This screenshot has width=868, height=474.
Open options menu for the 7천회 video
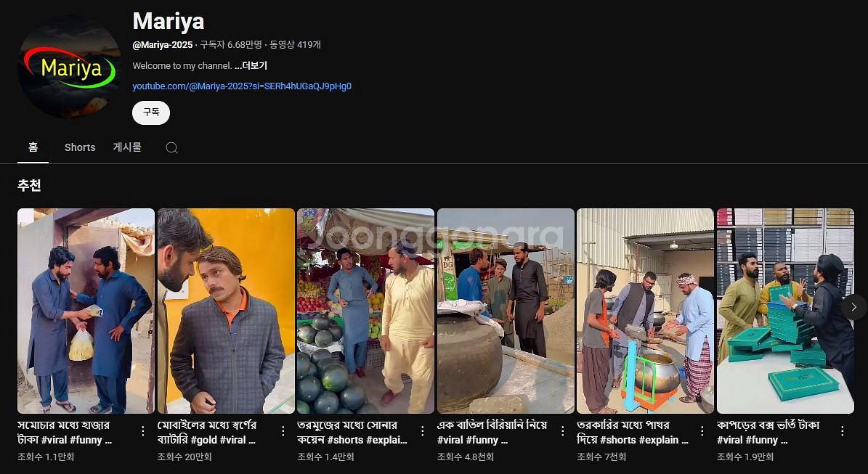702,431
